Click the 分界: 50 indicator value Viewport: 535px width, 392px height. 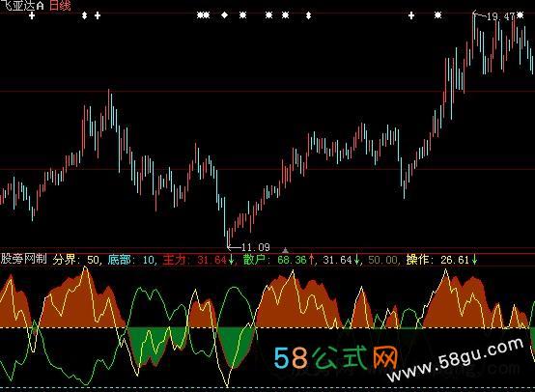[x=75, y=260]
